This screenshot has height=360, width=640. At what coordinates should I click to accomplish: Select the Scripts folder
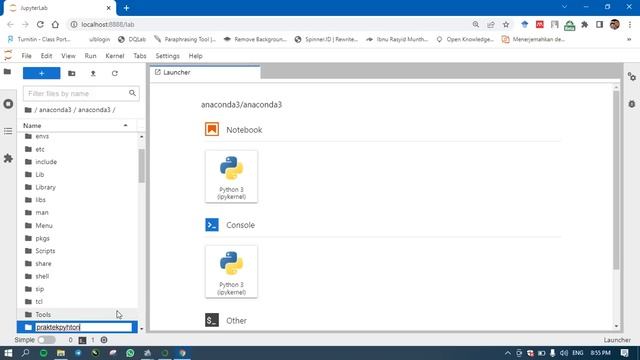(78, 251)
